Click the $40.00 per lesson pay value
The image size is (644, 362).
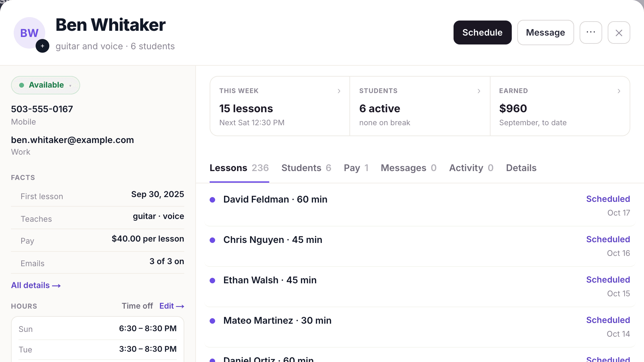click(x=148, y=239)
